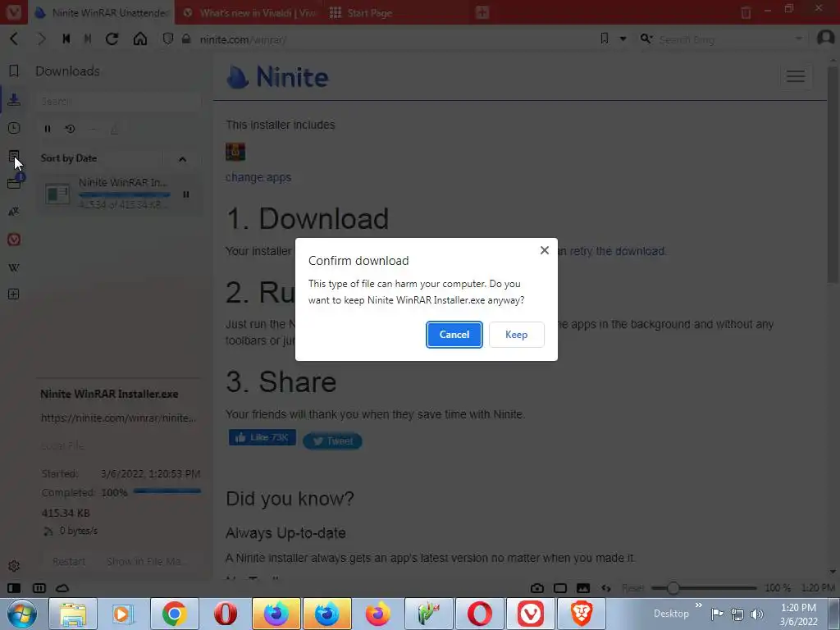Open the Downloads panel icon
840x630 pixels.
coord(14,99)
